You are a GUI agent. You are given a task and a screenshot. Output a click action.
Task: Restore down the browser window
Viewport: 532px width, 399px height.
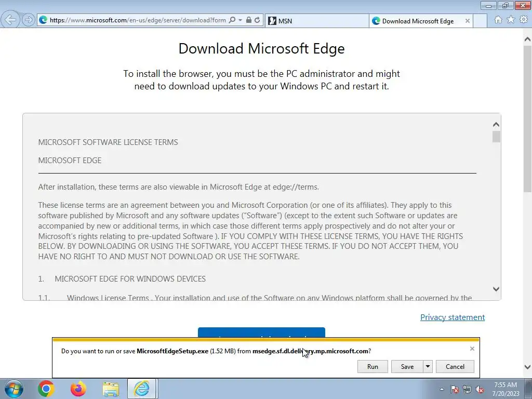(x=506, y=5)
